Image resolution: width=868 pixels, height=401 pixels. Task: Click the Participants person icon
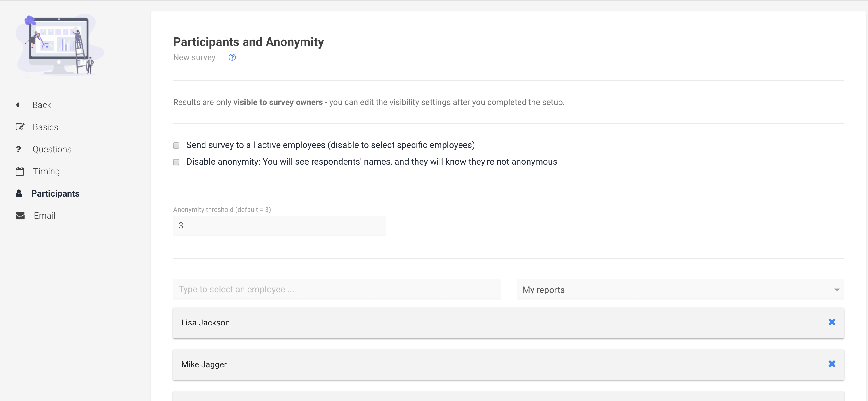coord(19,193)
